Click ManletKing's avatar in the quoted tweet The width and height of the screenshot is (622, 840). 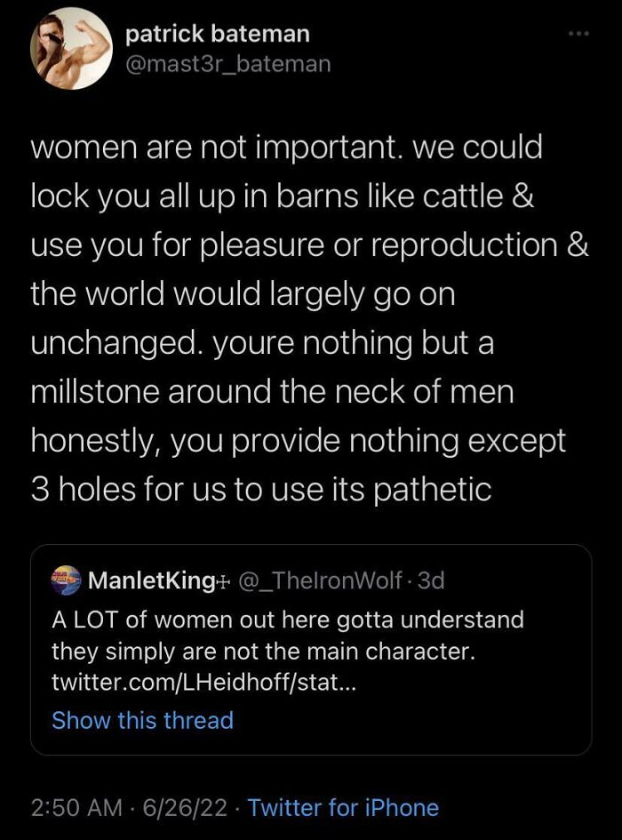[64, 580]
